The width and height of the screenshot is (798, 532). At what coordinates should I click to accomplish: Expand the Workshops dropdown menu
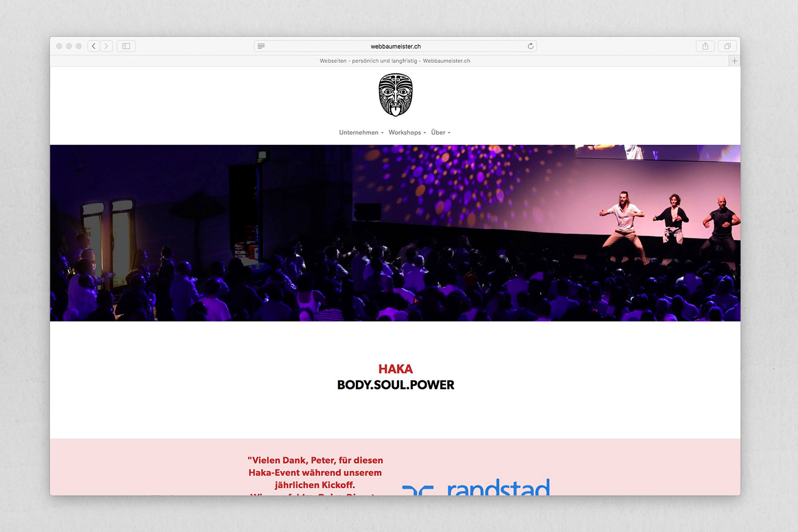coord(407,132)
